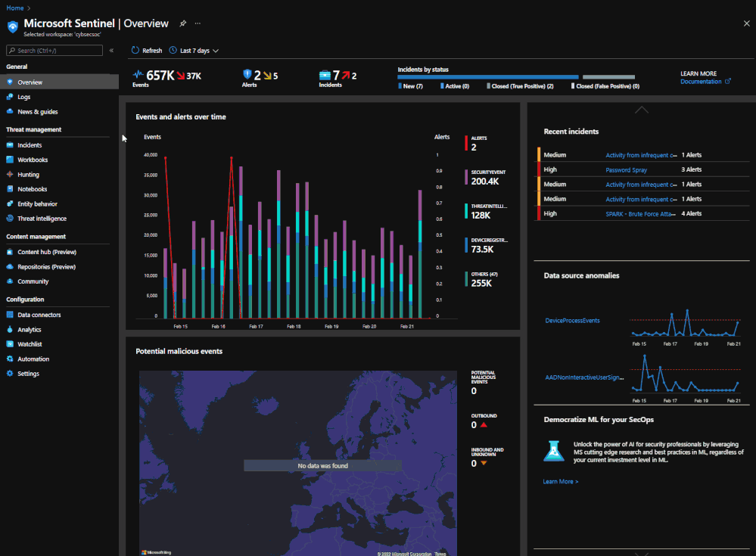Open the more options ellipsis menu
756x556 pixels.
[198, 23]
